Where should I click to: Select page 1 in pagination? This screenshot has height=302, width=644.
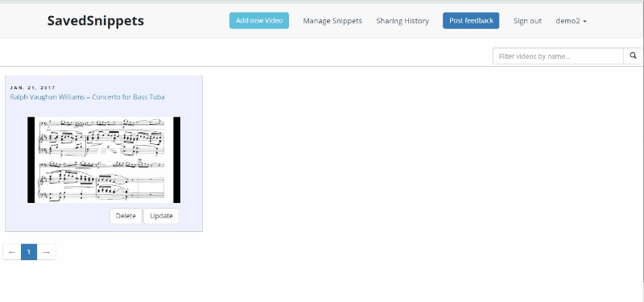click(29, 252)
